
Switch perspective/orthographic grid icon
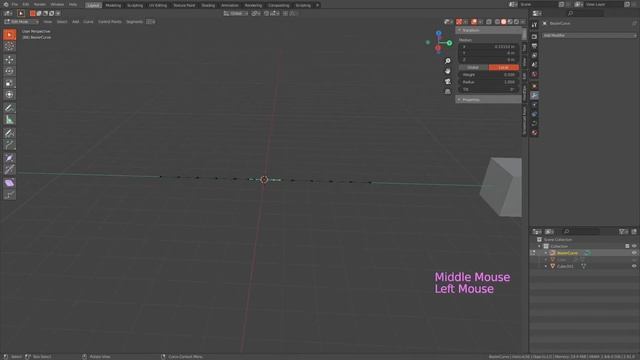click(x=448, y=91)
